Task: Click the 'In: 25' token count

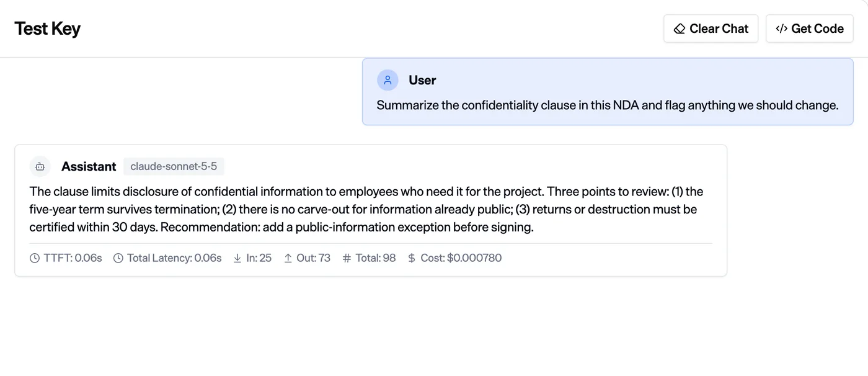Action: (x=259, y=258)
